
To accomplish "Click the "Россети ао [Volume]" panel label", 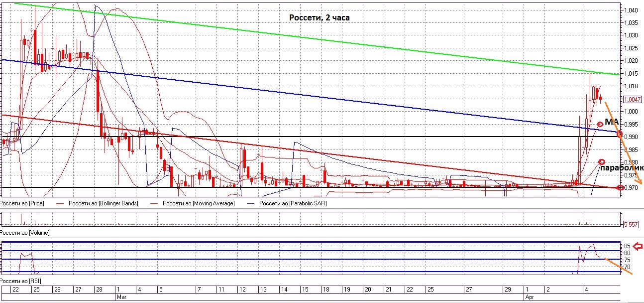I will point(24,233).
